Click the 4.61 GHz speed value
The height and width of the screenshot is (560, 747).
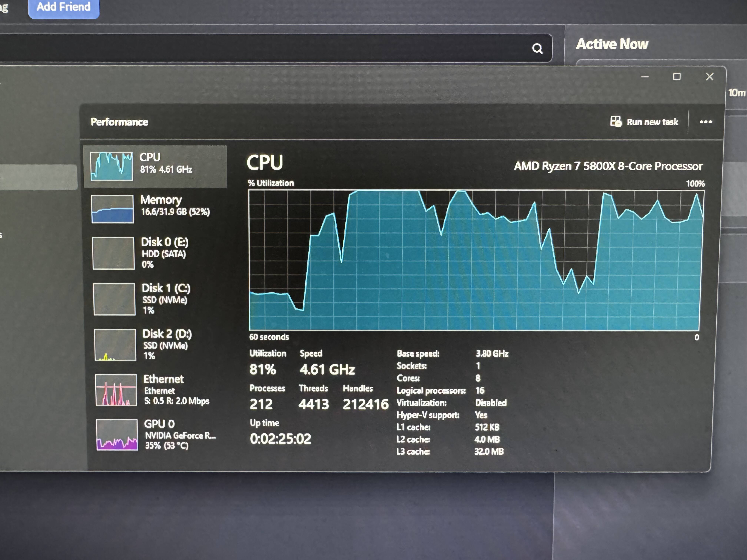click(x=327, y=369)
